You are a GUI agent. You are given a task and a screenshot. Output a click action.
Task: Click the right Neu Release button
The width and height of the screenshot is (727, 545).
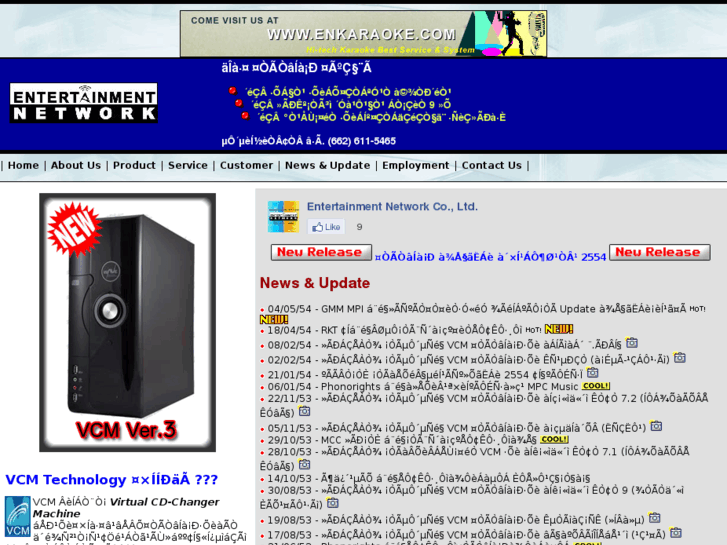pos(659,252)
